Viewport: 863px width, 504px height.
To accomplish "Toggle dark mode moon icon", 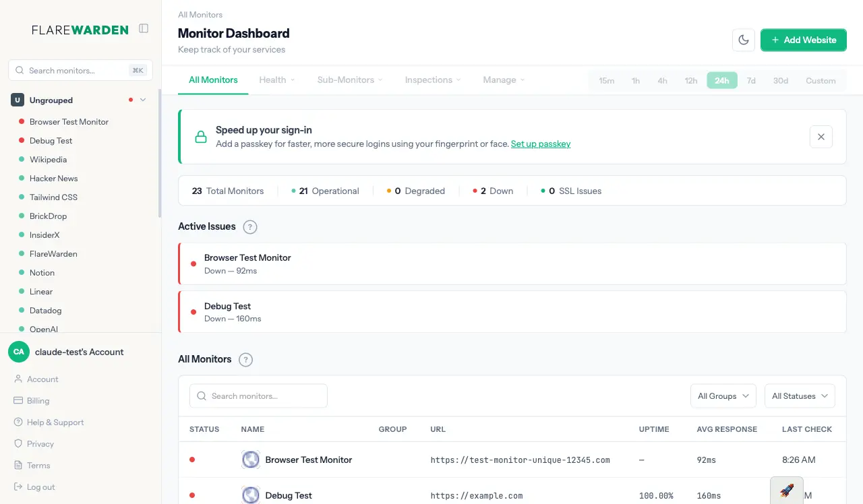I will click(x=744, y=40).
